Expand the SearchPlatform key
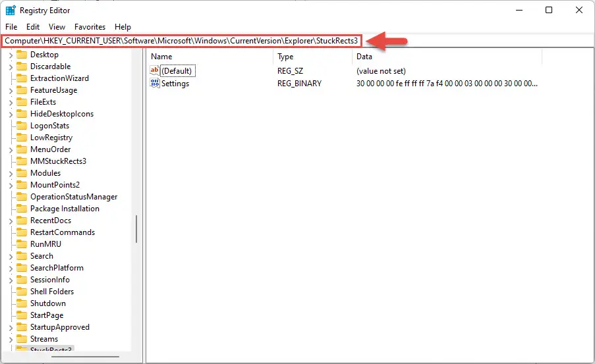Viewport: 595px width, 364px height. [x=11, y=269]
